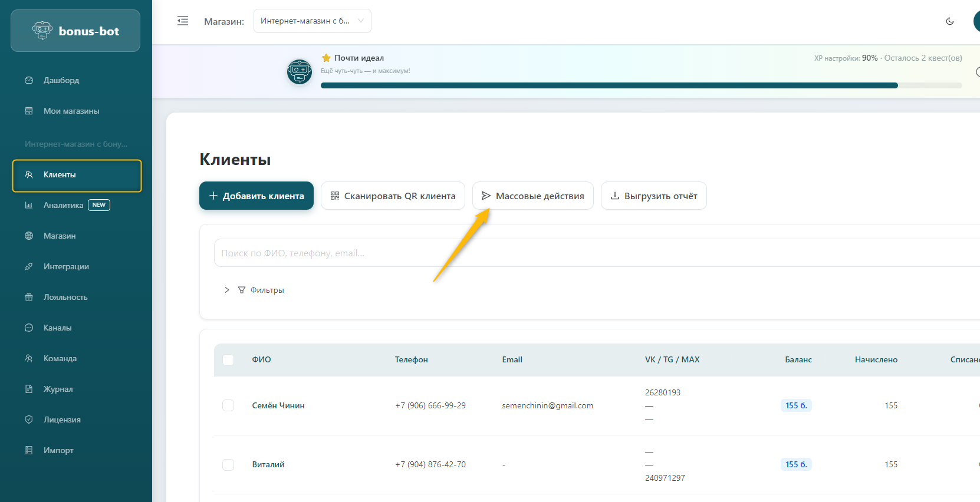Open Массовые действия actions menu

[532, 196]
